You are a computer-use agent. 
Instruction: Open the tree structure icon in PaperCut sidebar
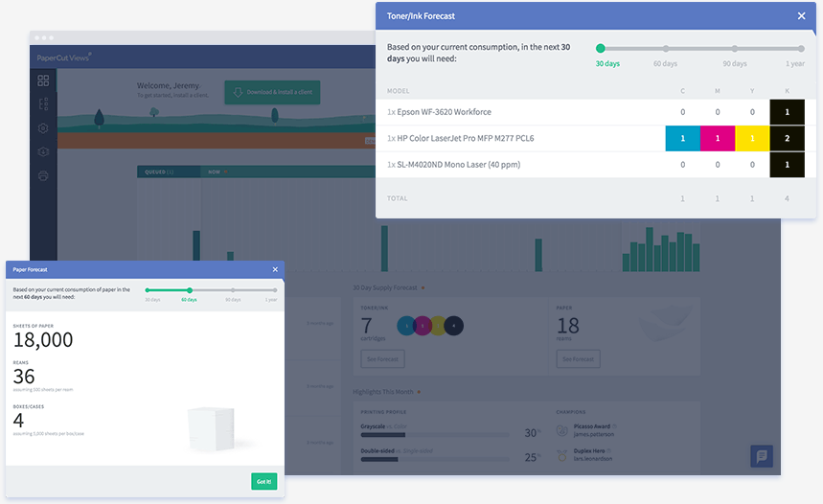tap(43, 103)
